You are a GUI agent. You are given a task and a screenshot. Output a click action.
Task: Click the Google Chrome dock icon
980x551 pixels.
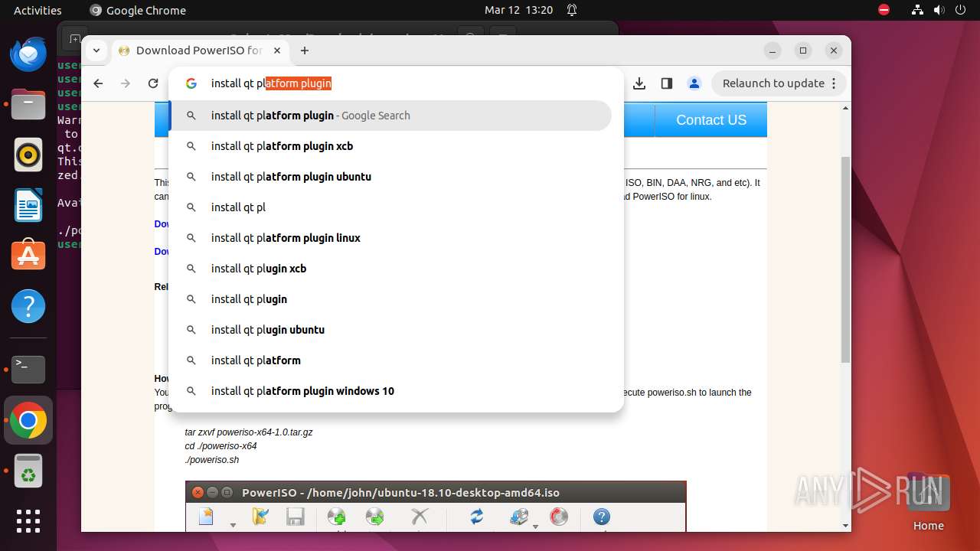(x=28, y=420)
